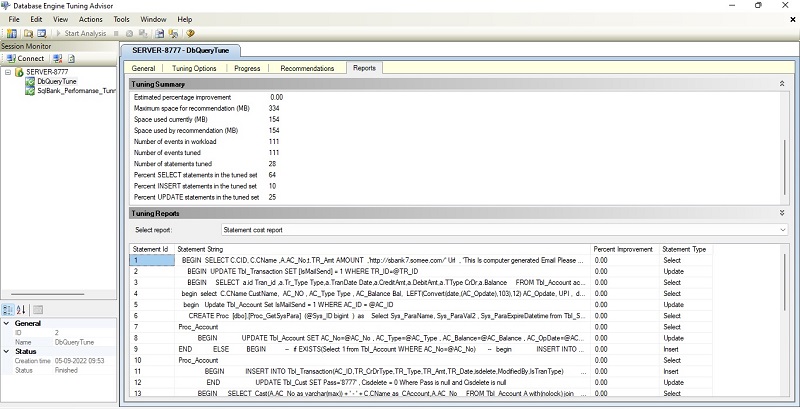Click the Statement Id column header
The image size is (800, 409).
152,249
